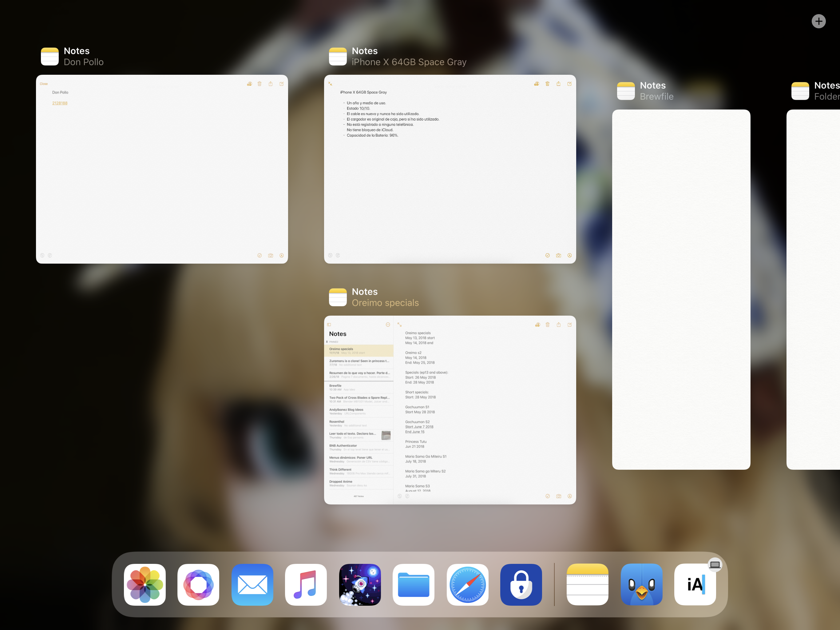Checklist icon in iPhone X note window
The width and height of the screenshot is (840, 630).
[x=547, y=256]
